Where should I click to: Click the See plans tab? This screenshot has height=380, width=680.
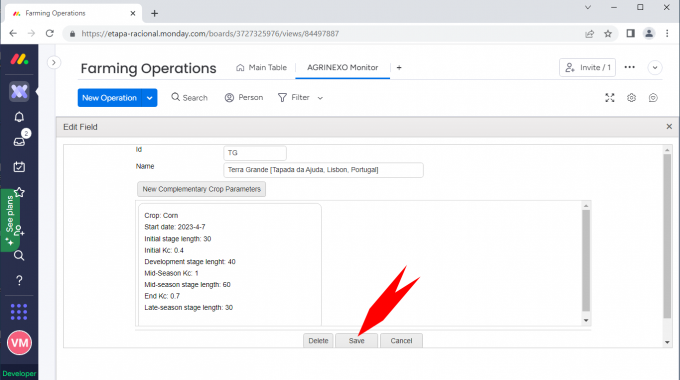[x=10, y=220]
